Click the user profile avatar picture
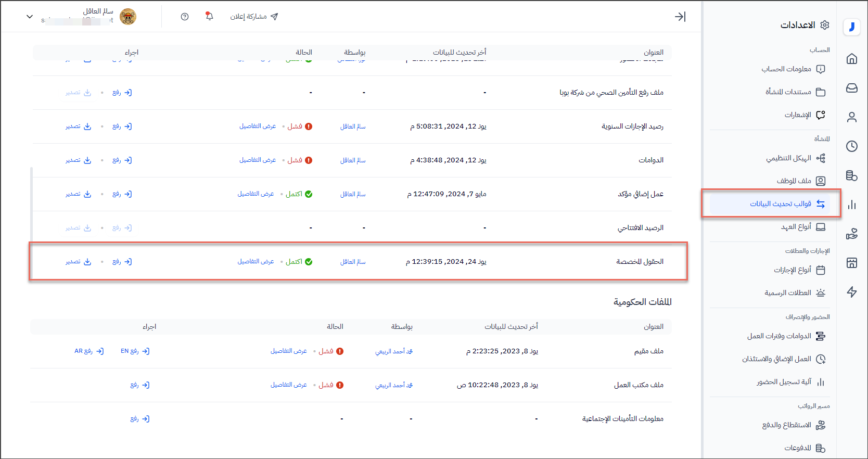This screenshot has width=868, height=459. (128, 17)
